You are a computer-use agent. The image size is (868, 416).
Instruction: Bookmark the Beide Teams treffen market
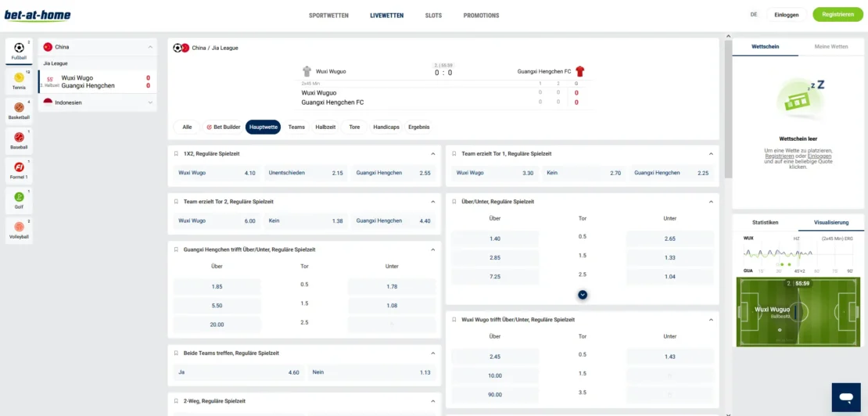[176, 353]
